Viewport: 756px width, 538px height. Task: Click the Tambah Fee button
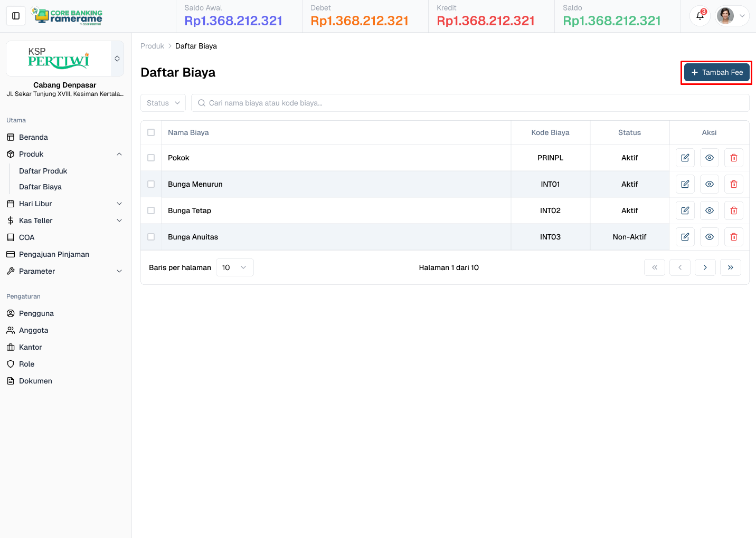pos(716,72)
